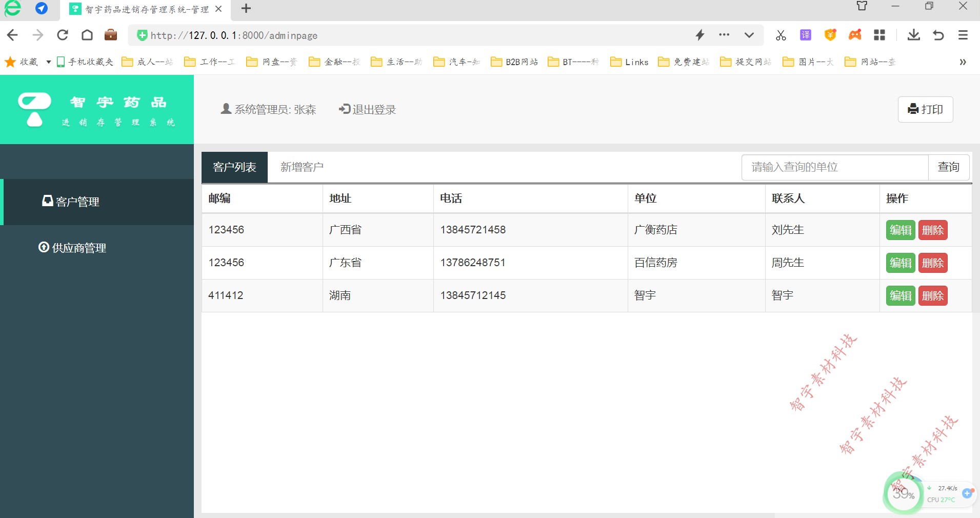Image resolution: width=980 pixels, height=518 pixels.
Task: Click the address bar URL
Action: (x=234, y=35)
